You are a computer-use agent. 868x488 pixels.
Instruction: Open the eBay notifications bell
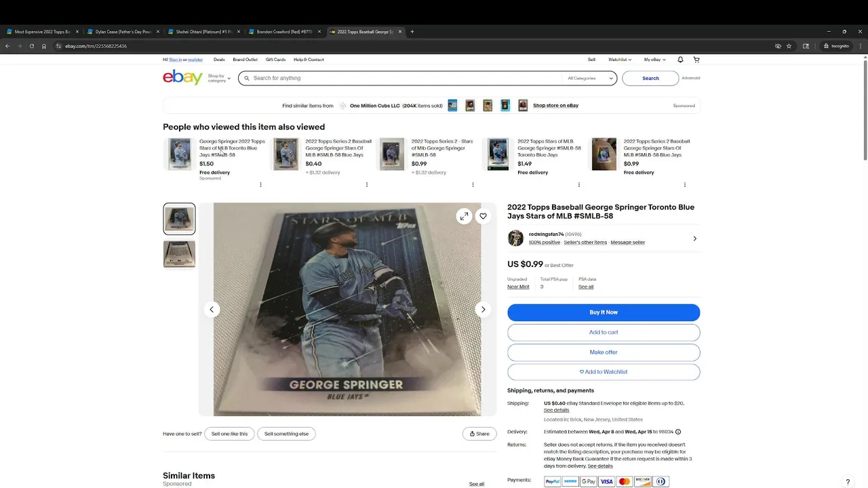[680, 60]
